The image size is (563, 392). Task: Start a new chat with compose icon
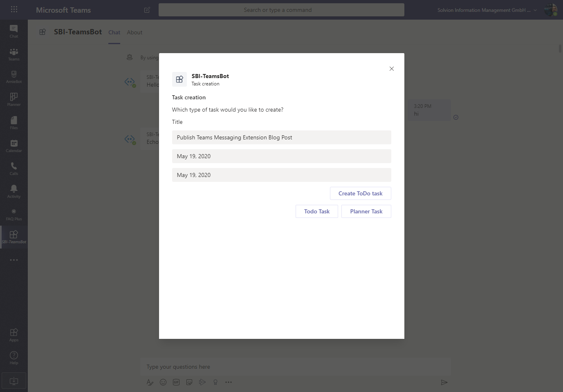(x=147, y=10)
